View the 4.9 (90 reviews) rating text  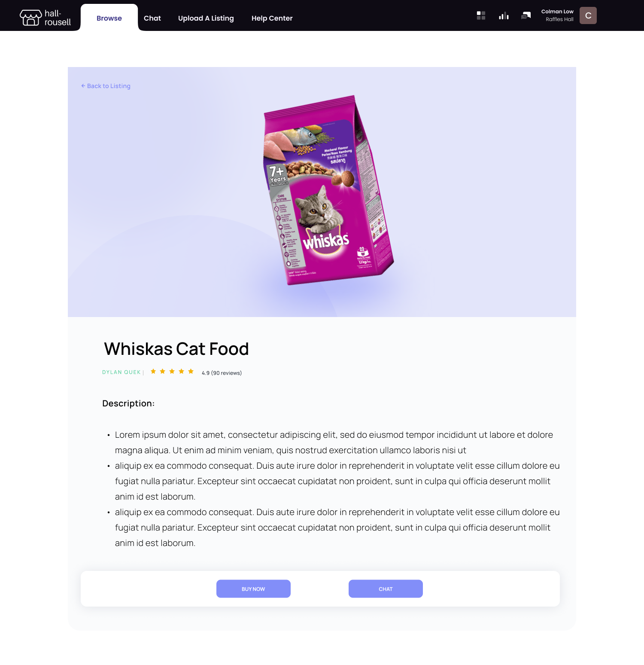click(222, 373)
